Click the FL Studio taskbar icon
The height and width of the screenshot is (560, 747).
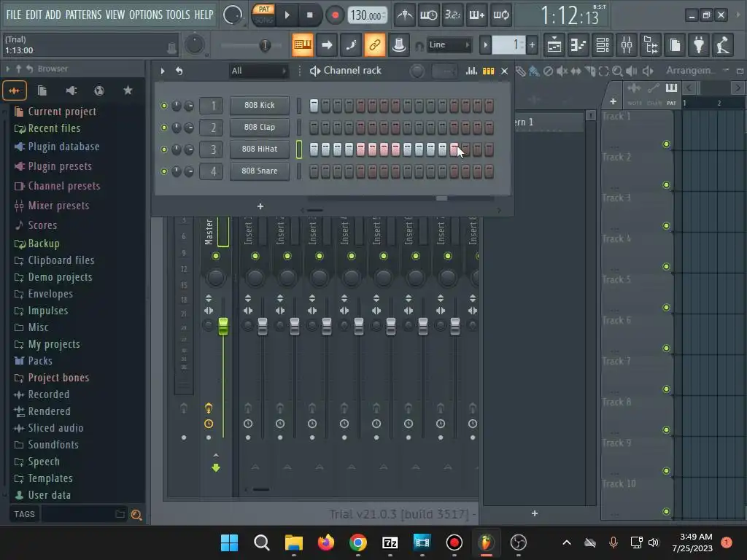pos(486,542)
